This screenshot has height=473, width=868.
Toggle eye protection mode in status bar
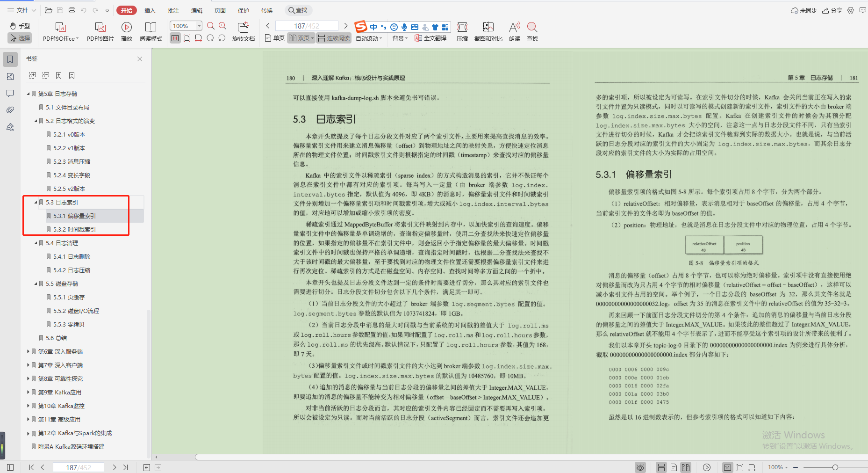point(640,467)
